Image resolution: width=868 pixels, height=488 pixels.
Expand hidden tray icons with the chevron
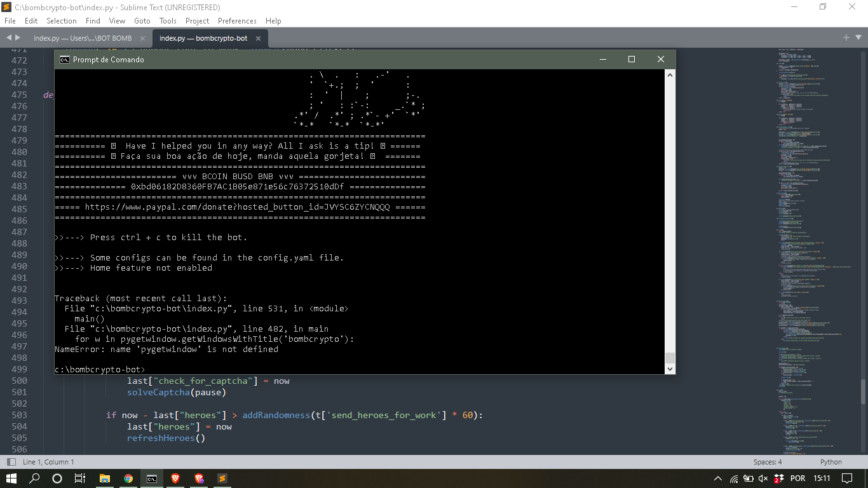coord(719,478)
